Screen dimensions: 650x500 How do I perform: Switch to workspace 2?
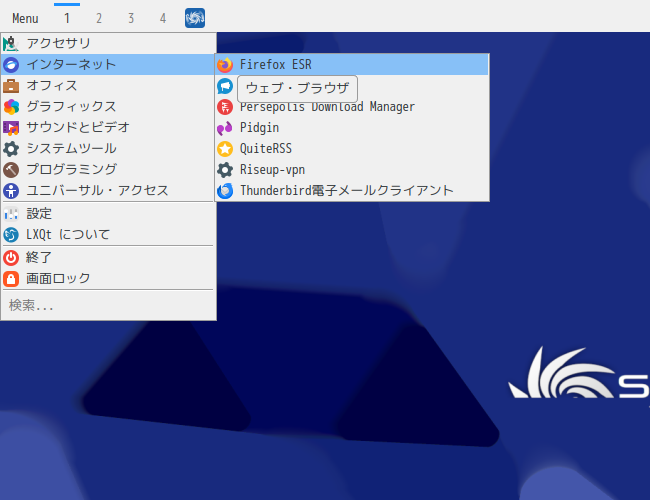[99, 18]
